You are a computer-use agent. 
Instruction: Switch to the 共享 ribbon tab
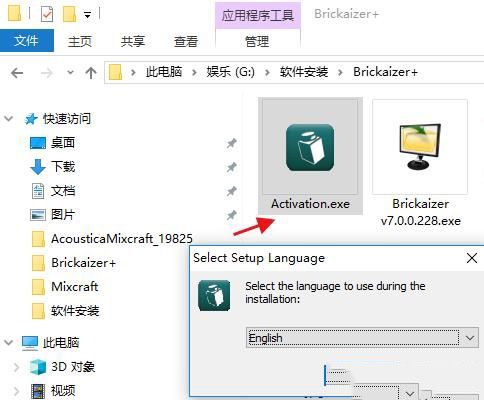coord(133,41)
